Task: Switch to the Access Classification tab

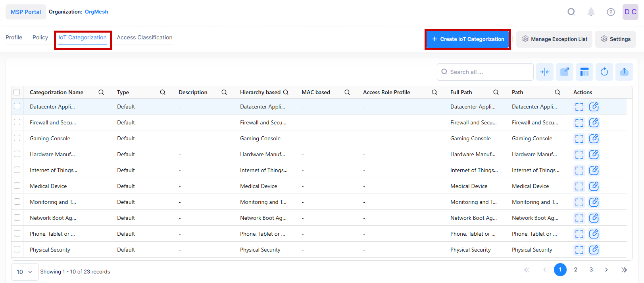Action: click(x=144, y=37)
